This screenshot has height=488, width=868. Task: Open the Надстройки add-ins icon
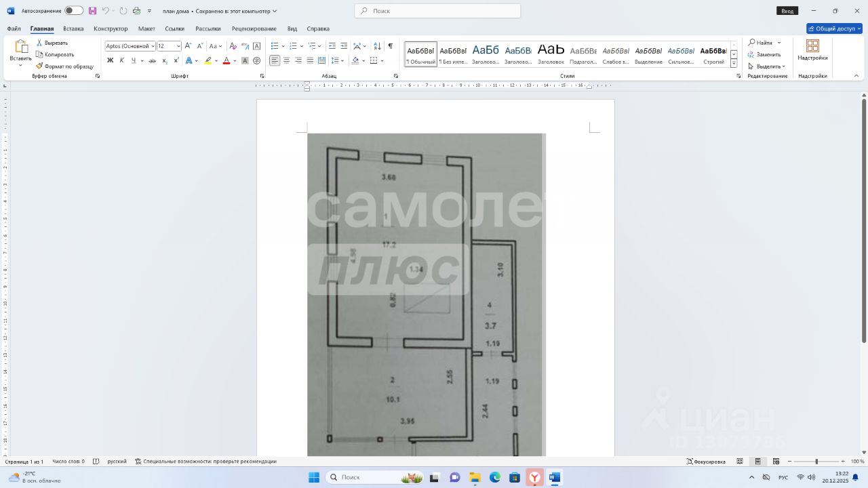coord(812,49)
